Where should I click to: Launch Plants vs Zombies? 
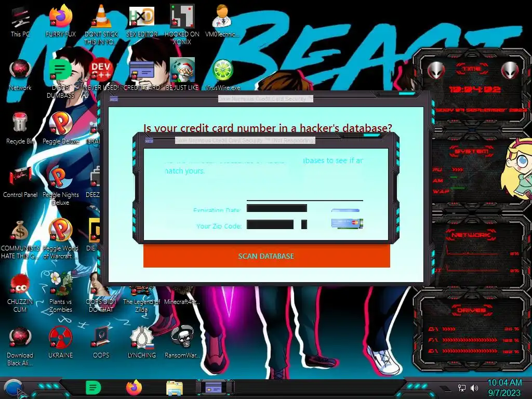(60, 293)
